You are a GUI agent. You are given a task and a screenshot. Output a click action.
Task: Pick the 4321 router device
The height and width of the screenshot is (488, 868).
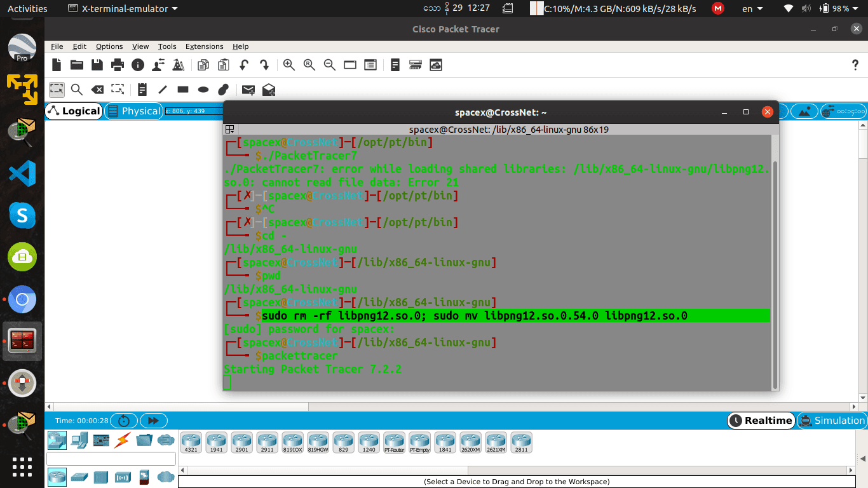[191, 442]
